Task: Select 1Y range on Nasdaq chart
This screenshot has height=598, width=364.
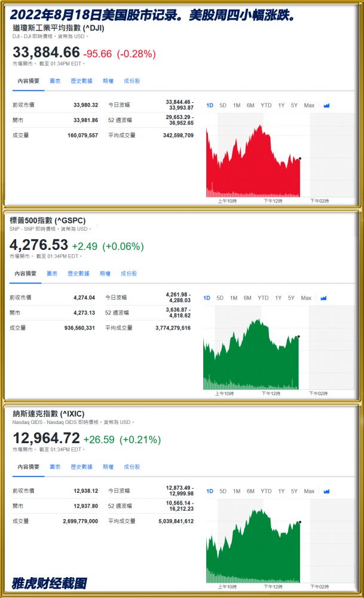Action: point(282,491)
